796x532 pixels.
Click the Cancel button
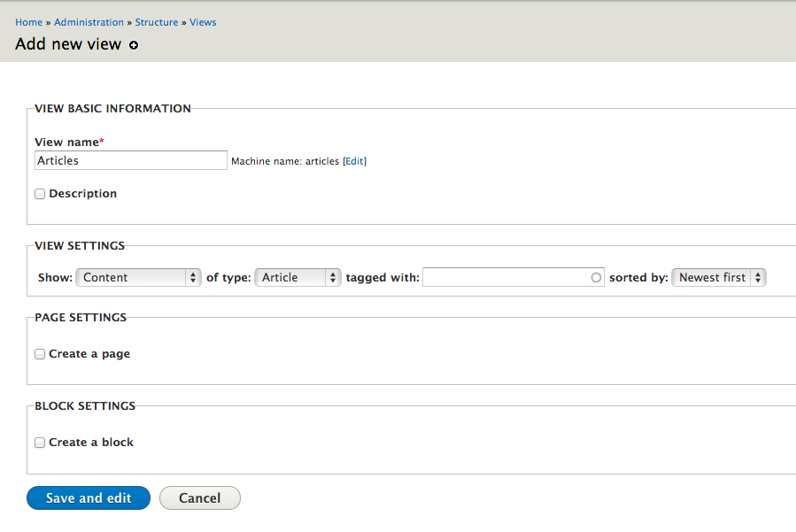tap(200, 498)
